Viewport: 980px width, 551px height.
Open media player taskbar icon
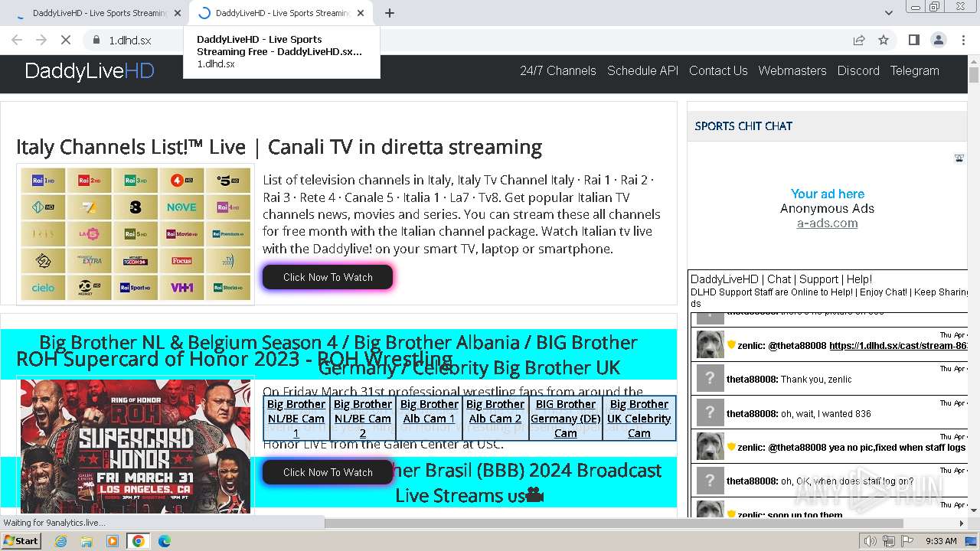113,541
